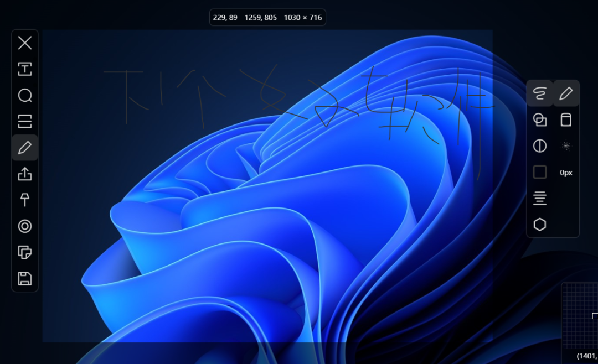Toggle the highlighted draw pencil in the left toolbar
Viewport: 598px width, 364px height.
coord(25,148)
